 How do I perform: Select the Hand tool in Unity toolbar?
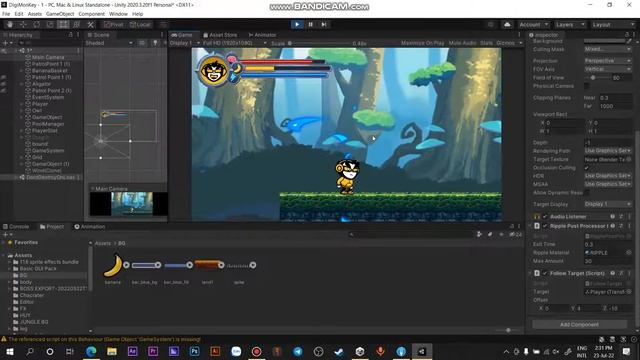(10, 24)
